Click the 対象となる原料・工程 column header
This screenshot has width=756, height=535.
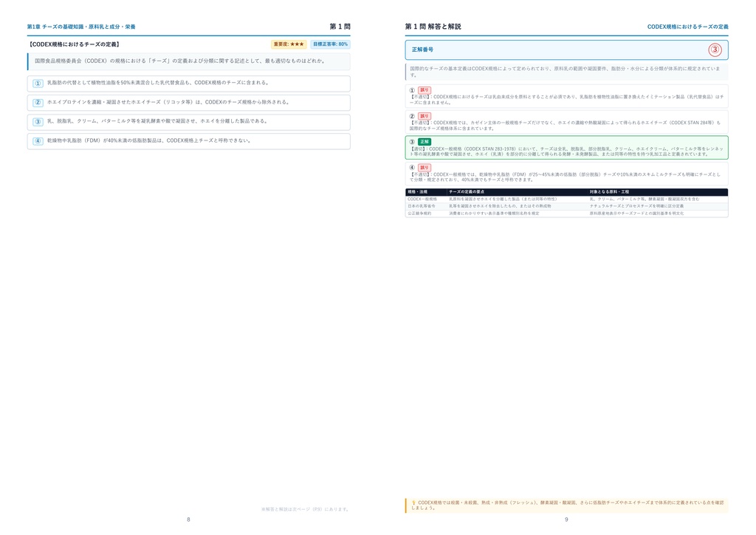pos(609,192)
